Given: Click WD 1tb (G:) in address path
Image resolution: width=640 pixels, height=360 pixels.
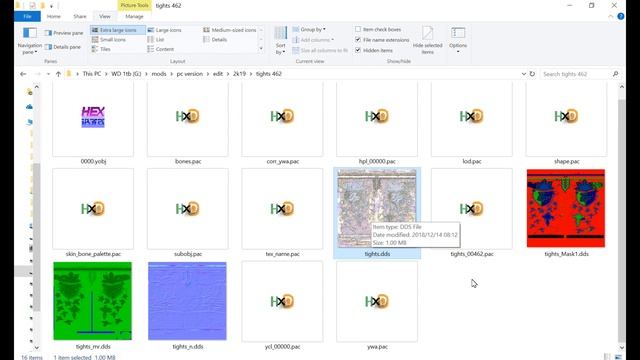Looking at the screenshot, I should click(x=126, y=74).
